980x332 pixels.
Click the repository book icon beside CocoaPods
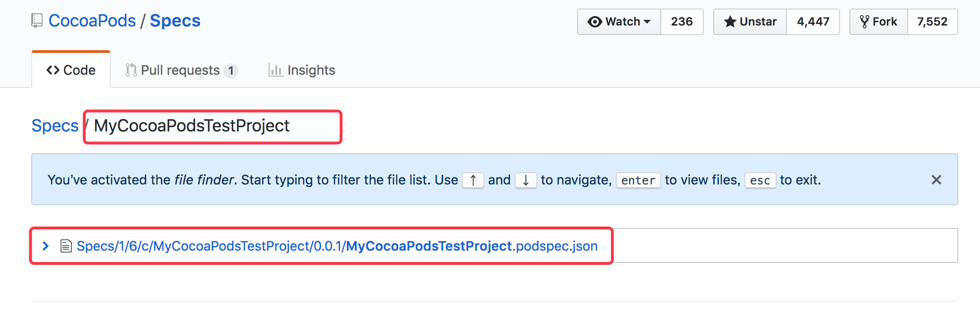click(x=36, y=21)
